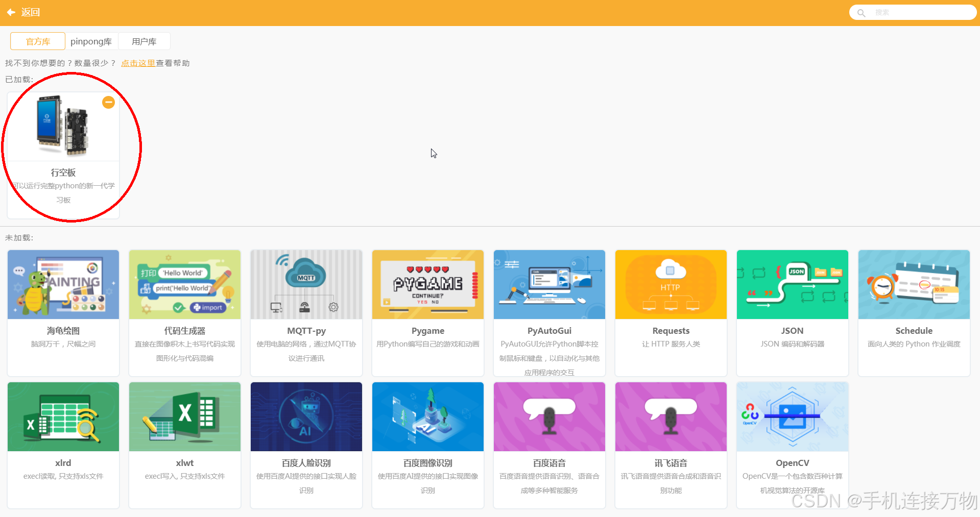Click description '脑洞万千，尺幅之间'

coord(63,344)
